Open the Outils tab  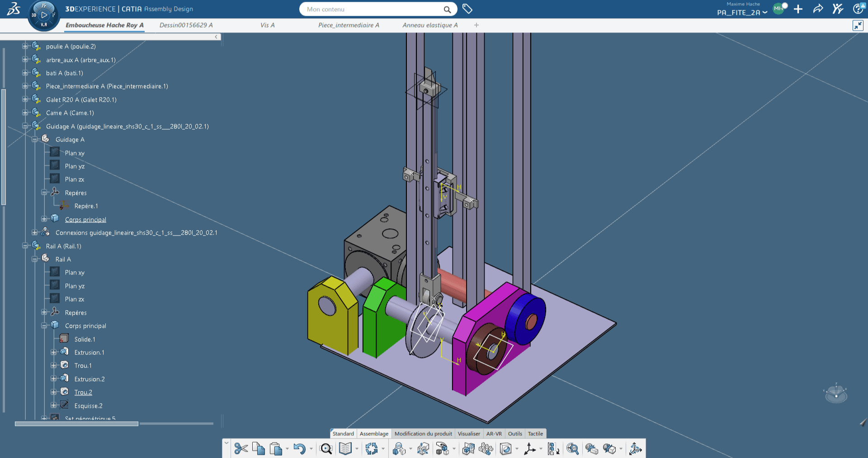515,434
